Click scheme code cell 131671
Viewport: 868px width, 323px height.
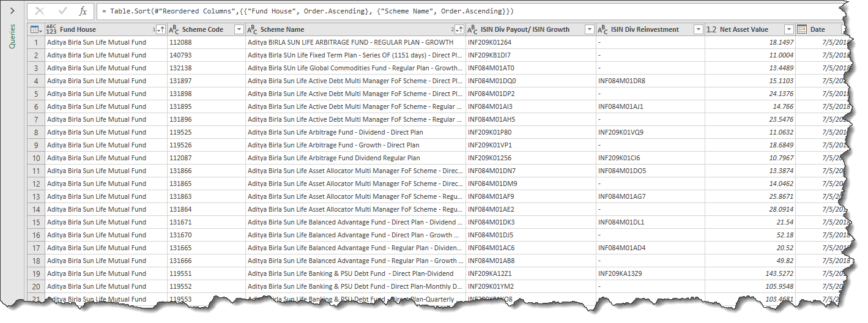(206, 222)
